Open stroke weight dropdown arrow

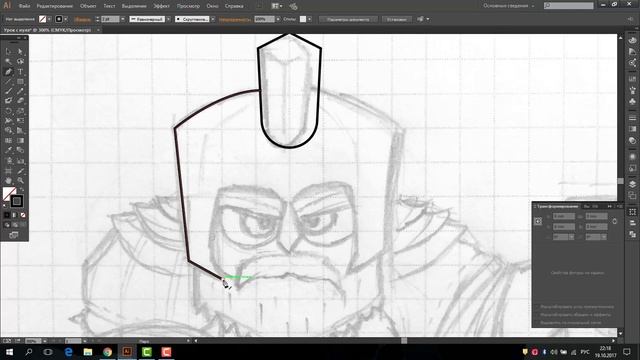[122, 19]
